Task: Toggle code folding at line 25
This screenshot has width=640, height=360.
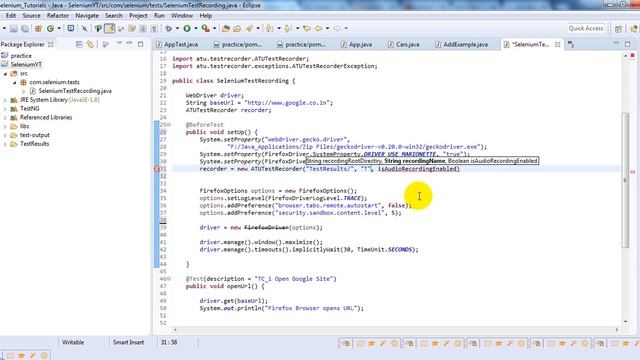Action: pos(169,125)
